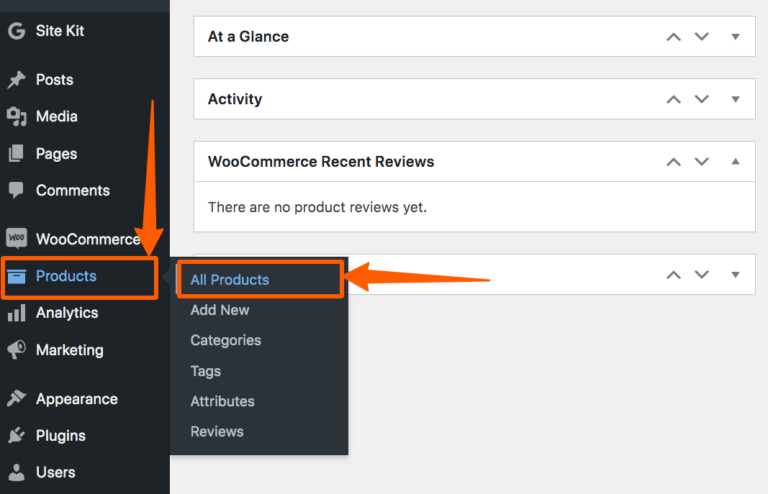The image size is (768, 494).
Task: Open Categories in the Products submenu
Action: pos(226,340)
